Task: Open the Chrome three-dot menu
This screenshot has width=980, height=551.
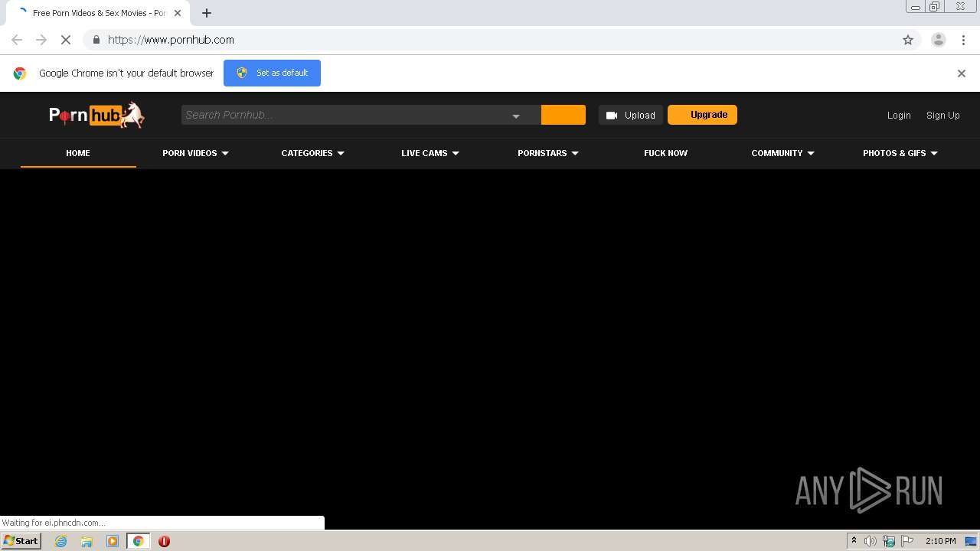Action: (x=963, y=40)
